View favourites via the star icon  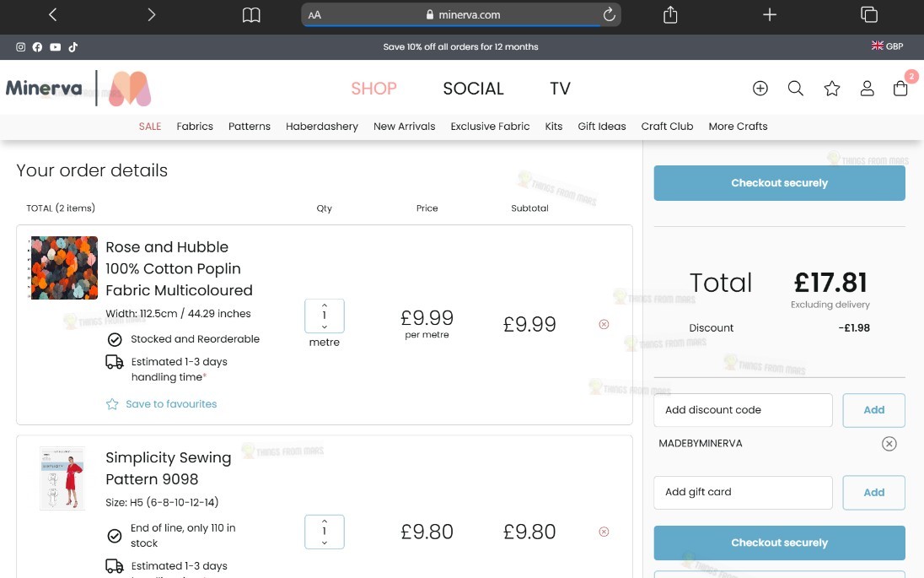[831, 89]
